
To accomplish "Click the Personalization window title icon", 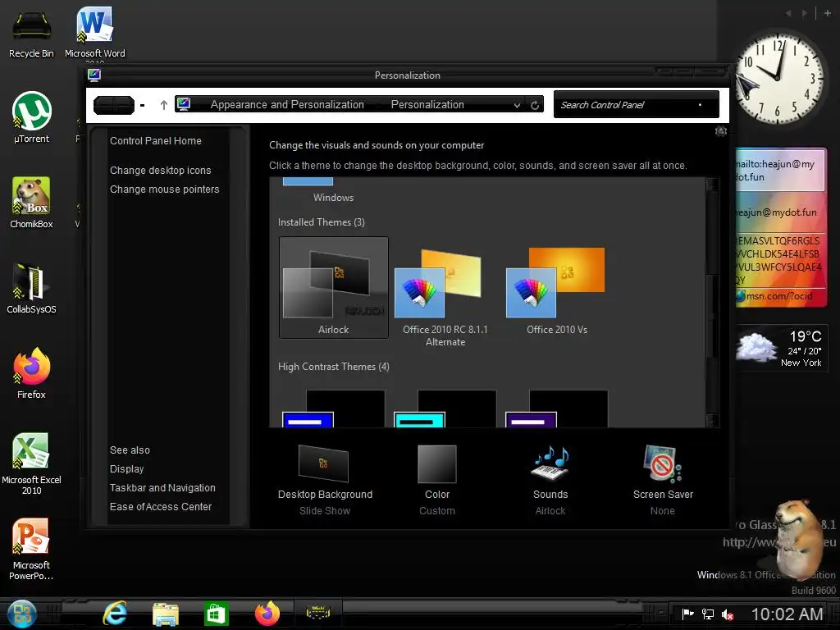I will [x=94, y=75].
